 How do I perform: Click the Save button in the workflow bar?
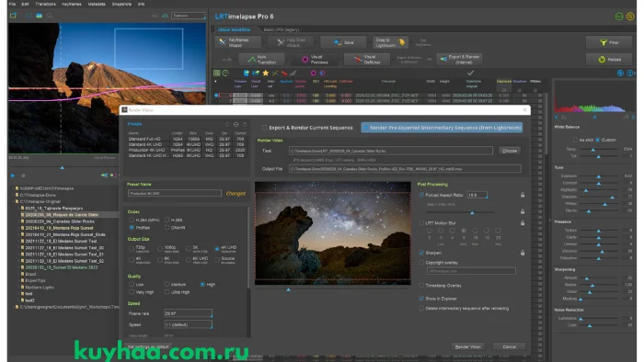(344, 42)
